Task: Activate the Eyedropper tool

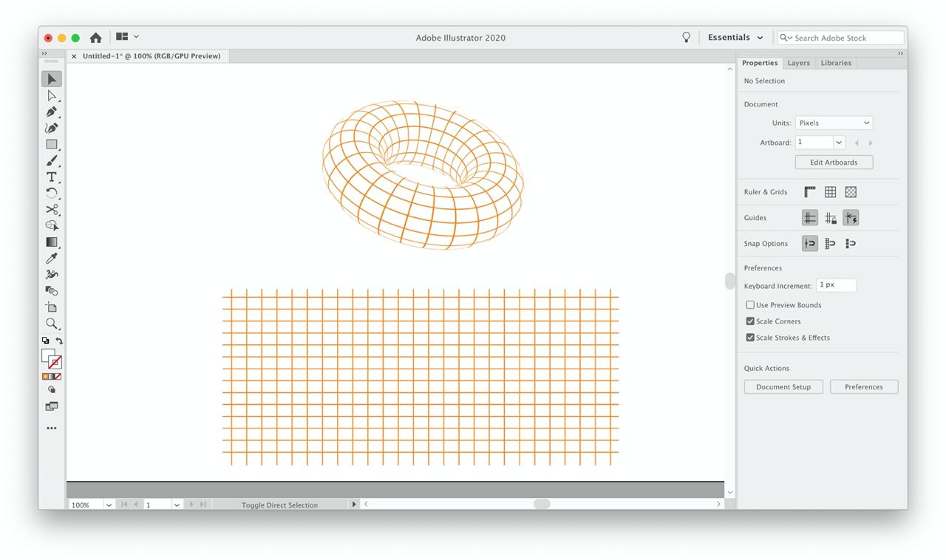Action: [x=52, y=259]
